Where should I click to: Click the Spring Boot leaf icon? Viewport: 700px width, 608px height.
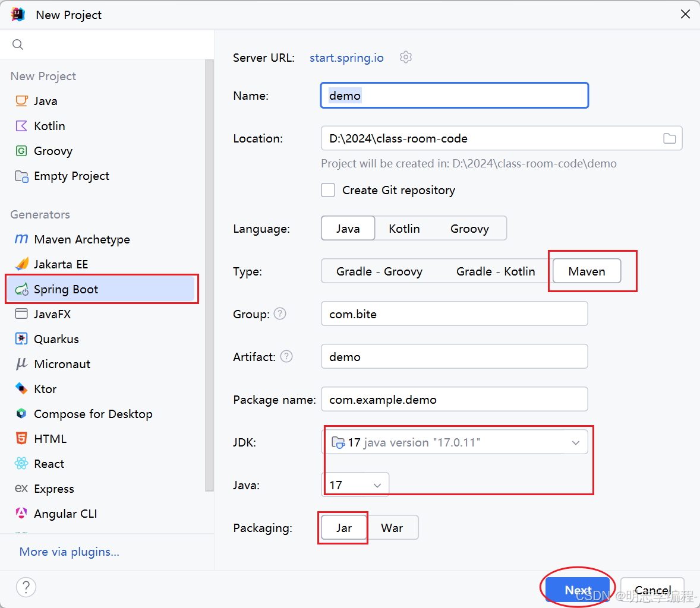(x=21, y=290)
